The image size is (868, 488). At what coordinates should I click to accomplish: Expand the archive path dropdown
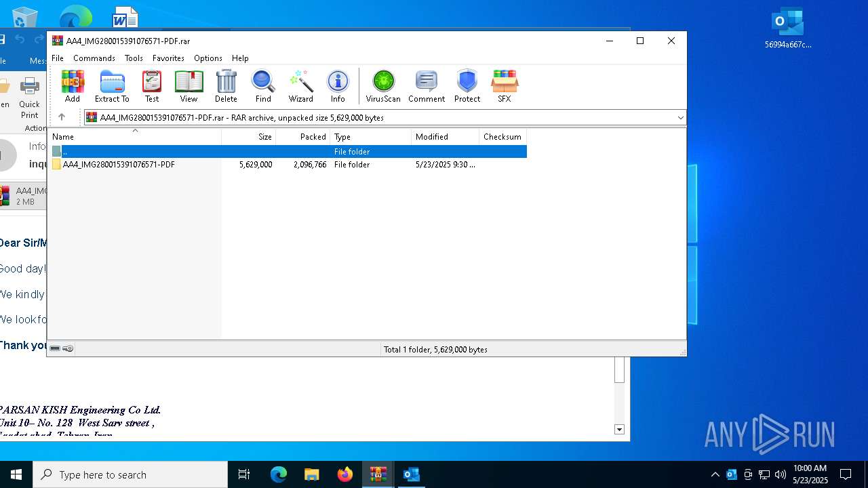[x=680, y=118]
